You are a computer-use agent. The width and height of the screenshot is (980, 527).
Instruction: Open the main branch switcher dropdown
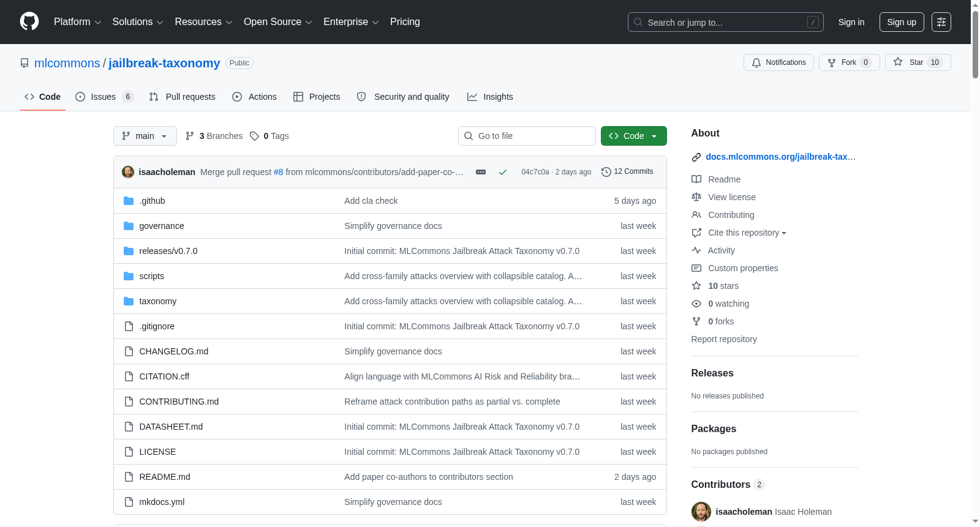click(145, 136)
